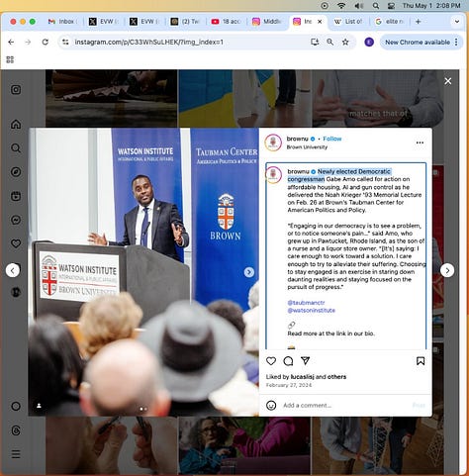The image size is (469, 476).
Task: Advance to the next photo in the carousel
Action: pos(249,272)
